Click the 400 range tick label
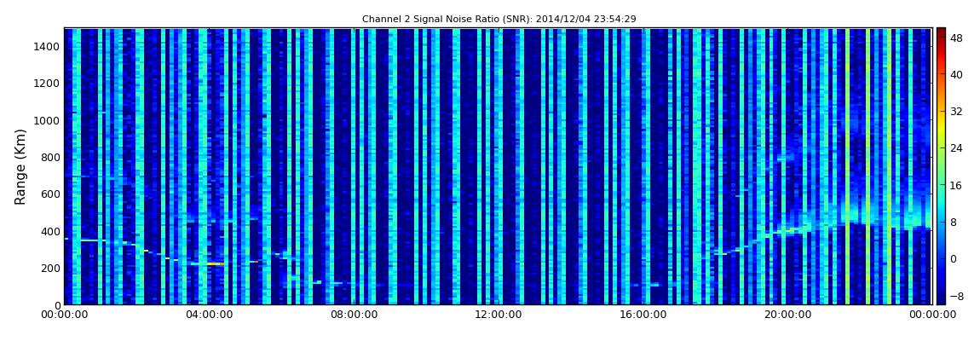This screenshot has width=980, height=347. (x=50, y=231)
